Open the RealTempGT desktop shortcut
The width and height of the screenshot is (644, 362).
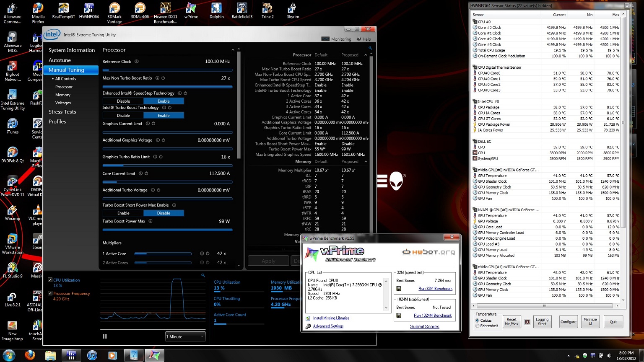click(64, 11)
